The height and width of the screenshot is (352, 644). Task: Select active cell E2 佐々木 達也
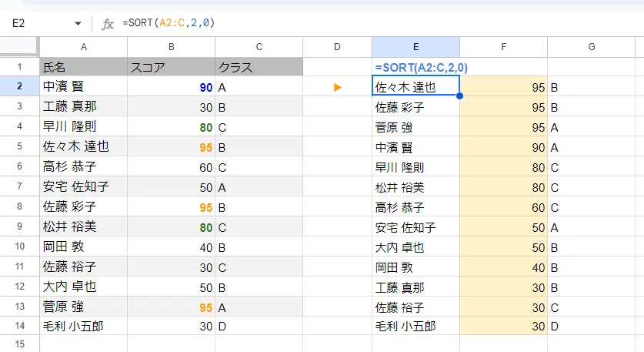(415, 86)
